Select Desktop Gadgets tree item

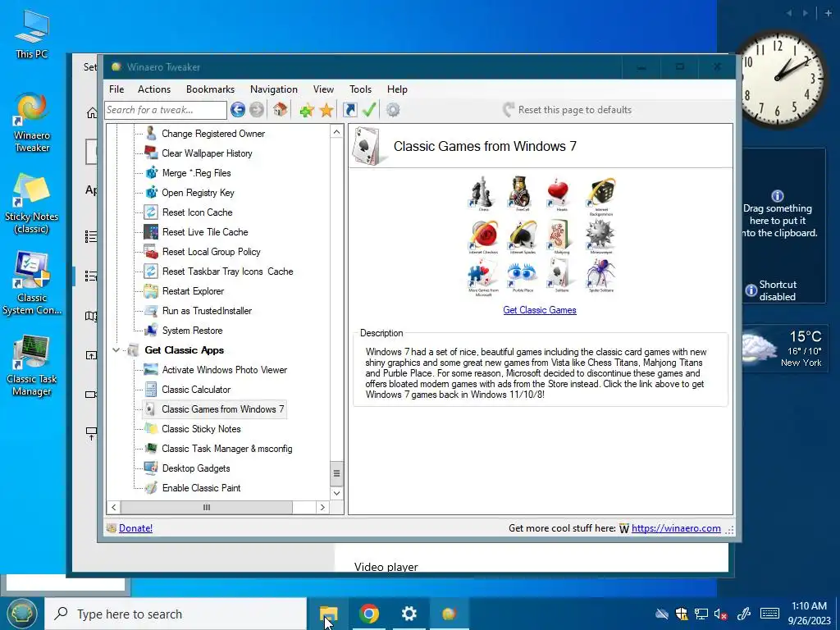195,468
